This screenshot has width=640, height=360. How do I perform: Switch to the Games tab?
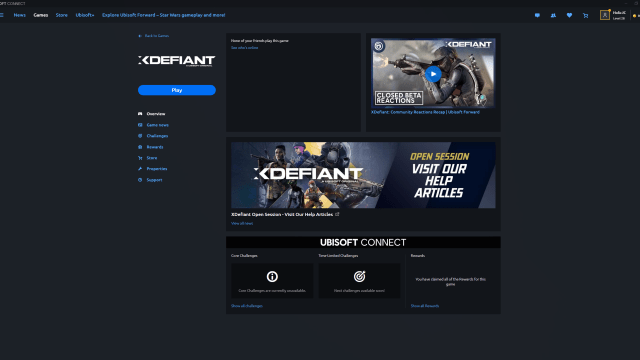(41, 15)
